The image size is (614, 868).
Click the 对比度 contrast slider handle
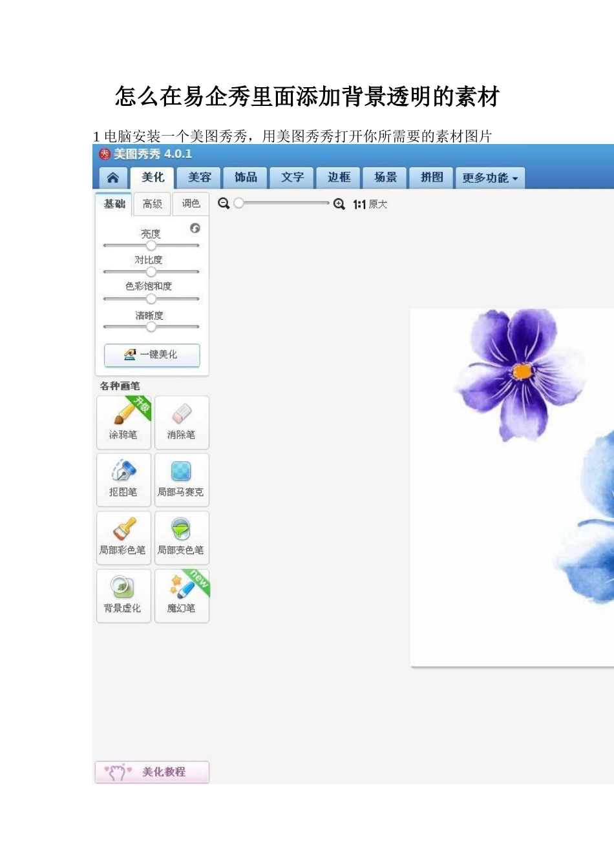151,271
